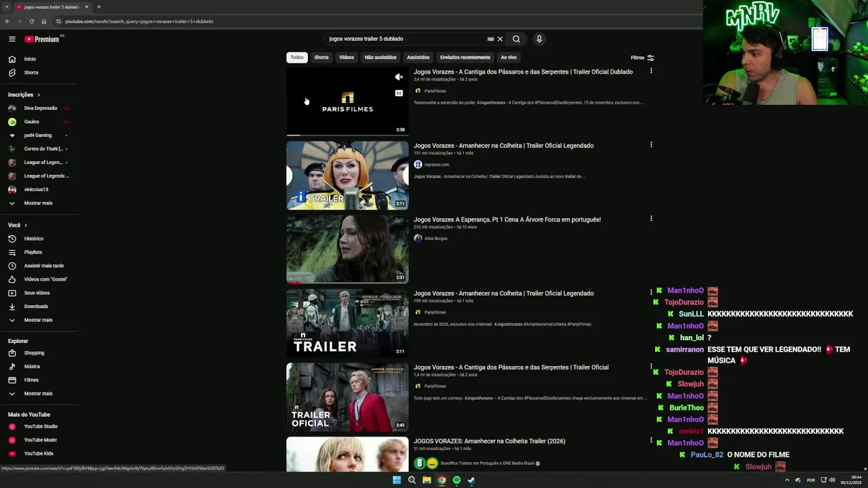This screenshot has height=488, width=868.
Task: Expand Mostrar mais under Inscrições
Action: (39, 203)
